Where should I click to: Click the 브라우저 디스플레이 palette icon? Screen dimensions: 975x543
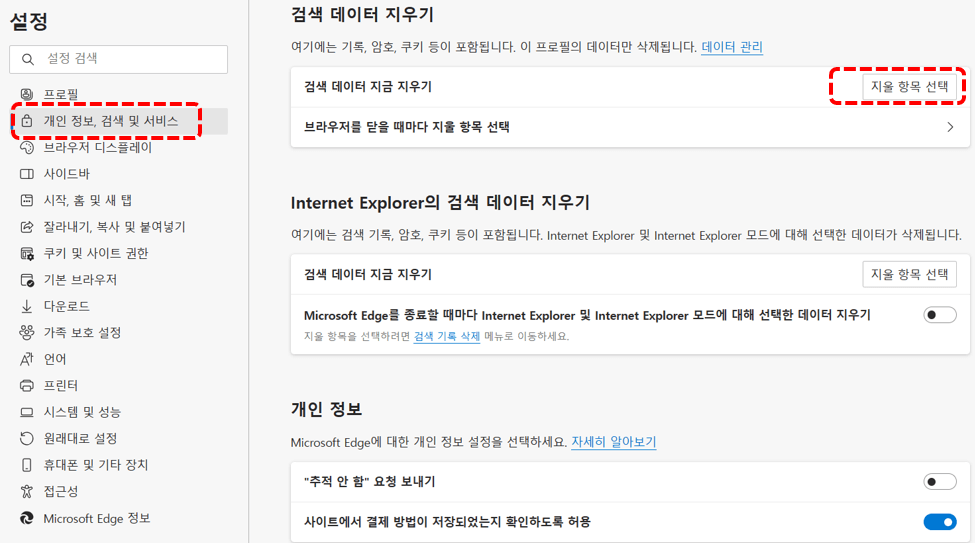tap(27, 147)
